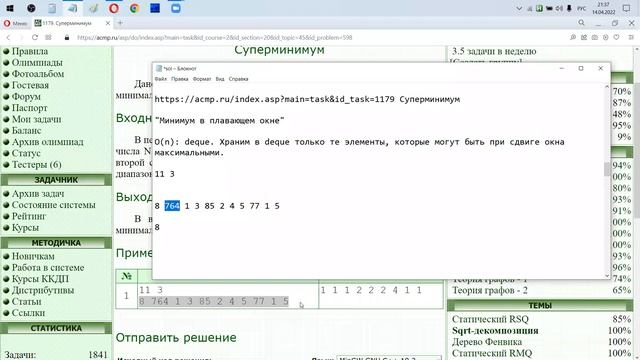Click the "11 3" line in Notepad
The width and height of the screenshot is (640, 360).
pyautogui.click(x=164, y=174)
